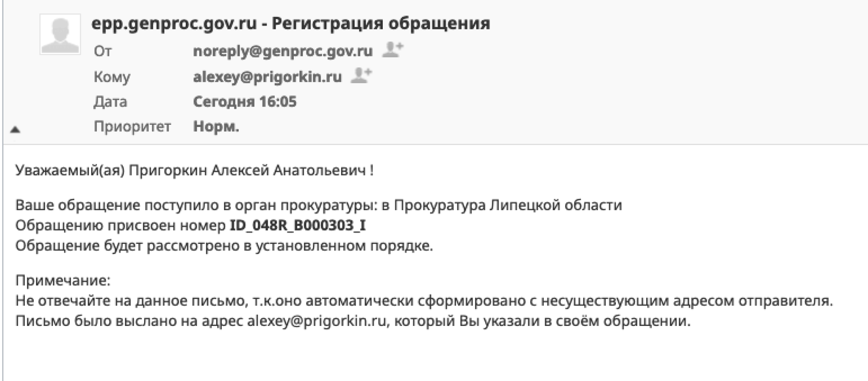This screenshot has width=868, height=381.
Task: Collapse the message header details triangle
Action: coord(15,129)
